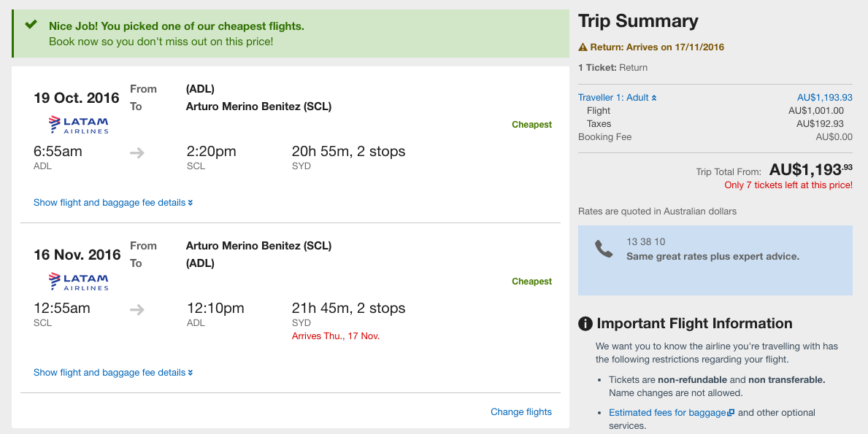Click the 13 38 10 phone number
The width and height of the screenshot is (868, 434).
(x=646, y=241)
